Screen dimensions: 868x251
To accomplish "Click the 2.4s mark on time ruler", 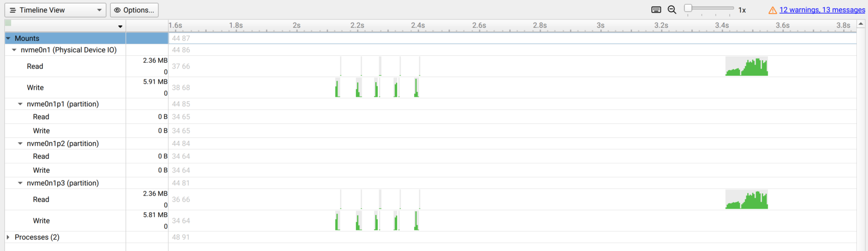I will (418, 25).
